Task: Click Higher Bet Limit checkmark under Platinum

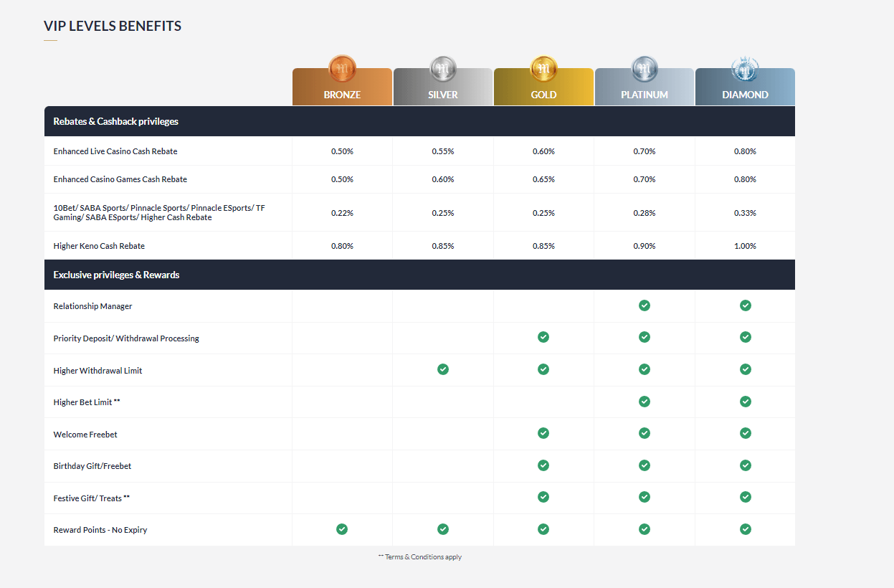Action: pos(645,402)
